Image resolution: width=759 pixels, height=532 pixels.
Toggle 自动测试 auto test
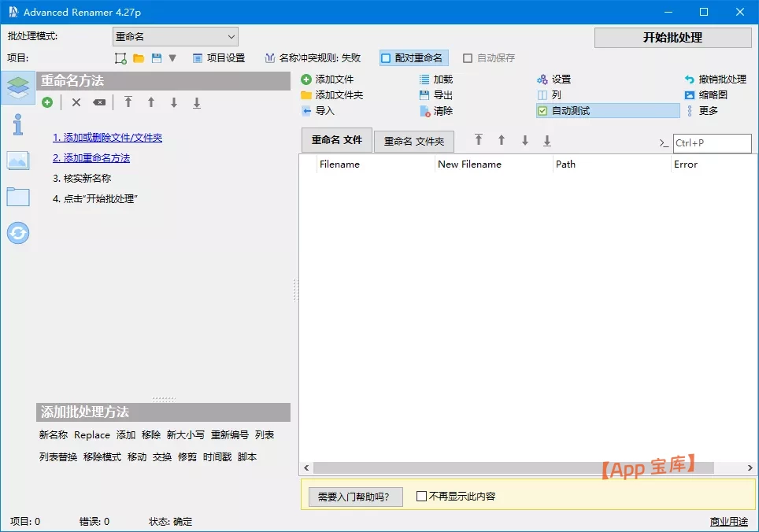(x=608, y=111)
